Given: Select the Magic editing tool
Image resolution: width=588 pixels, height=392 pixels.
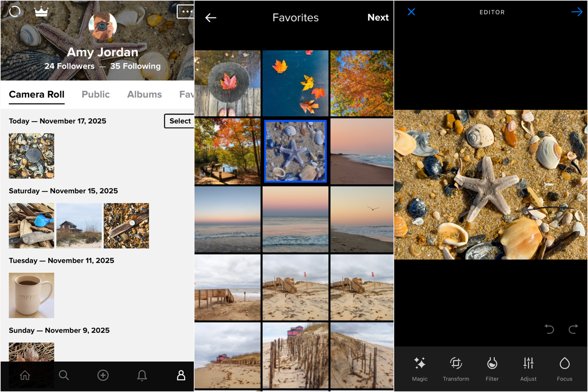Looking at the screenshot, I should tap(419, 368).
